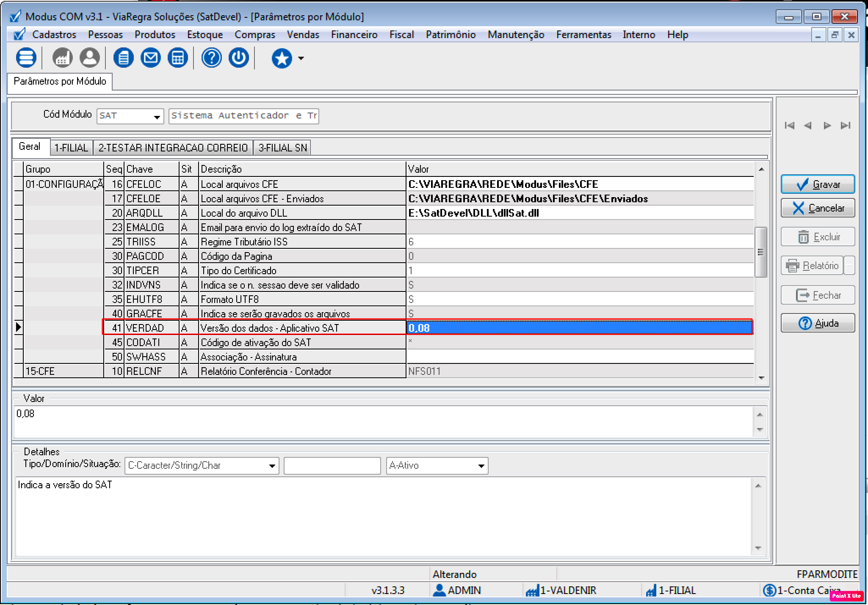The image size is (868, 605).
Task: Open the document list toolbar icon
Action: point(123,58)
